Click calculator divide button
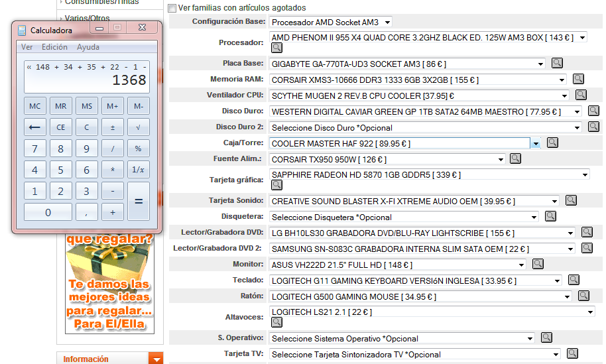This screenshot has height=364, width=606. click(x=113, y=149)
